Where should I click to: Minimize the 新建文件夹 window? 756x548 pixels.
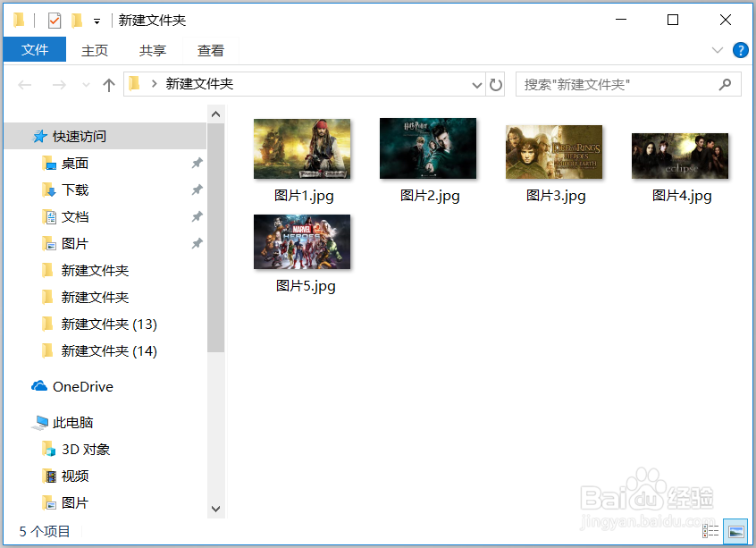(621, 20)
